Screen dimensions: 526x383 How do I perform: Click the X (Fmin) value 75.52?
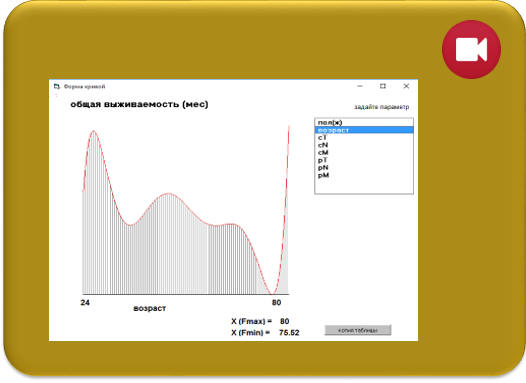coord(289,333)
